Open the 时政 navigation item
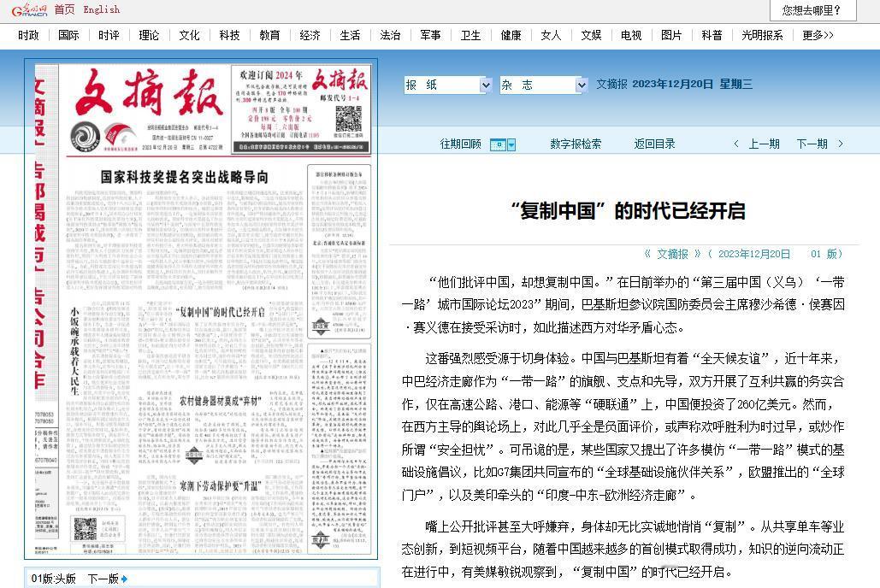Screen dimensions: 880x588 (x=28, y=35)
